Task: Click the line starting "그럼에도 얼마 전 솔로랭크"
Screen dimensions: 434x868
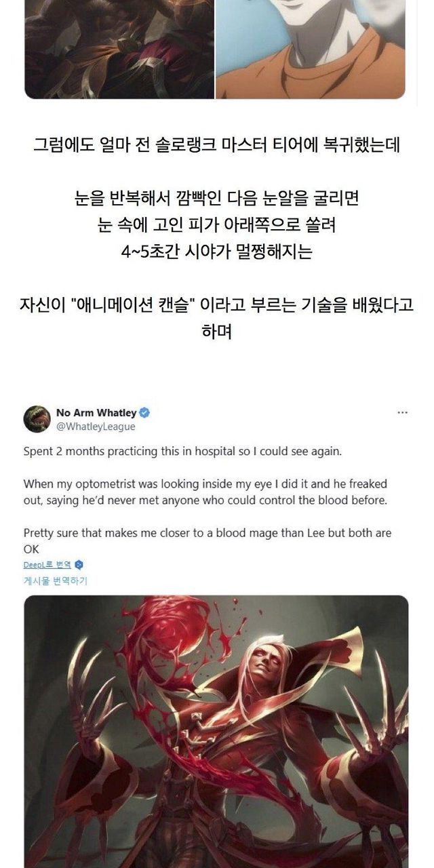Action: tap(216, 145)
